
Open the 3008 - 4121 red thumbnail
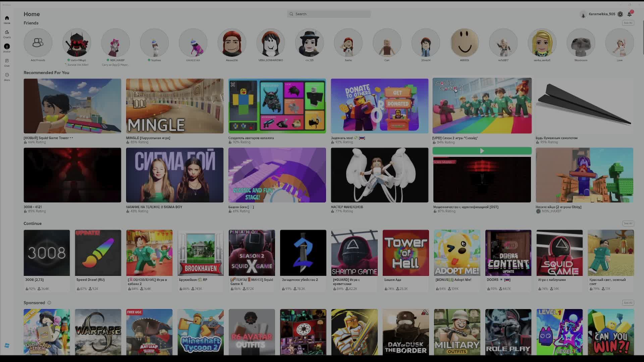(72, 175)
